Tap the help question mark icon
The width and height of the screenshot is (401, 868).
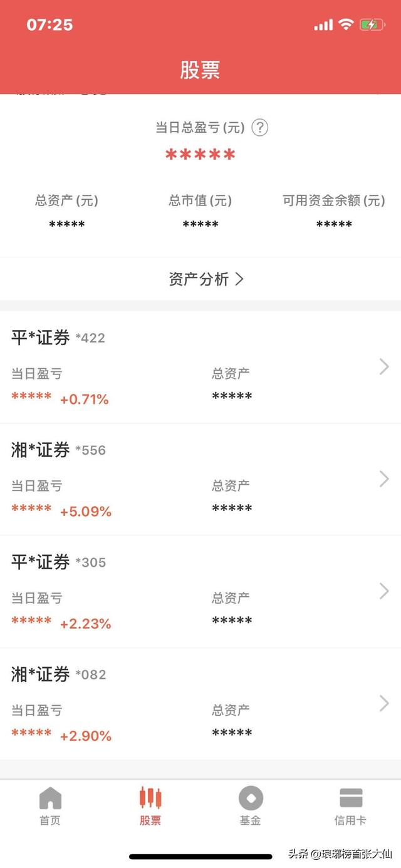[260, 128]
